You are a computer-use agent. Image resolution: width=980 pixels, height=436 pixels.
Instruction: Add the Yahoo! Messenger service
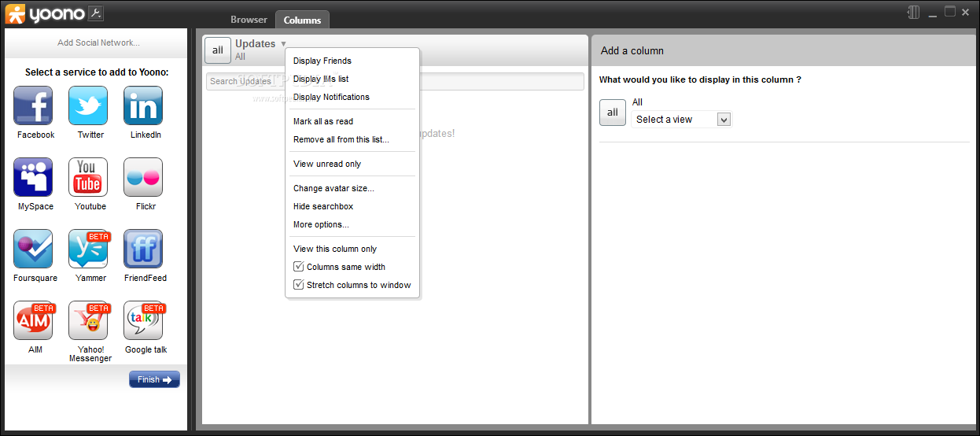(88, 320)
